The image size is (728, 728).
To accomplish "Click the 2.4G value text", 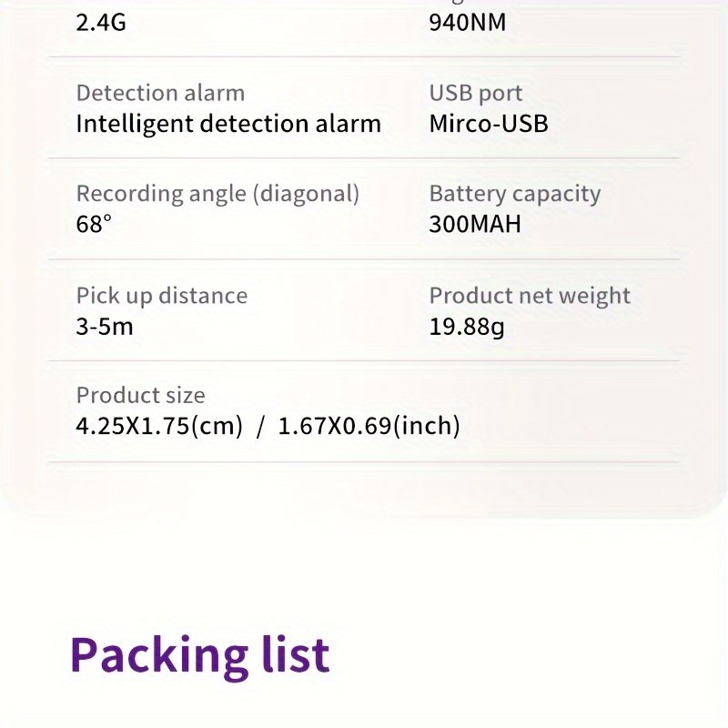I will [x=101, y=22].
